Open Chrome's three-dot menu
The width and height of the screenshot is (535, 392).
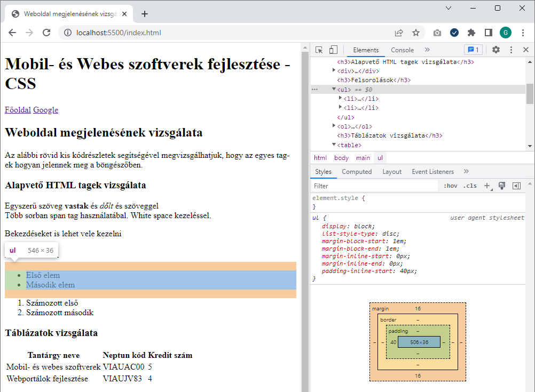pos(523,33)
